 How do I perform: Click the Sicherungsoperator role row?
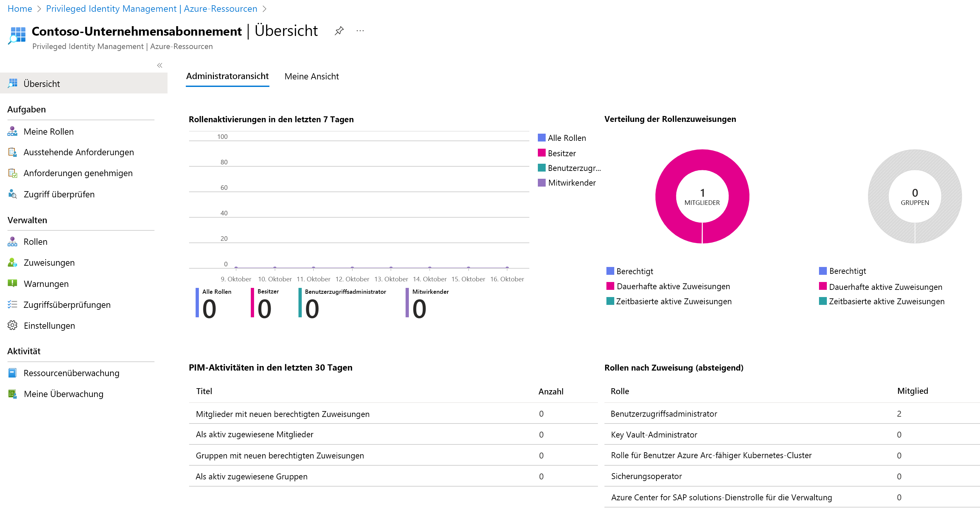coord(792,476)
